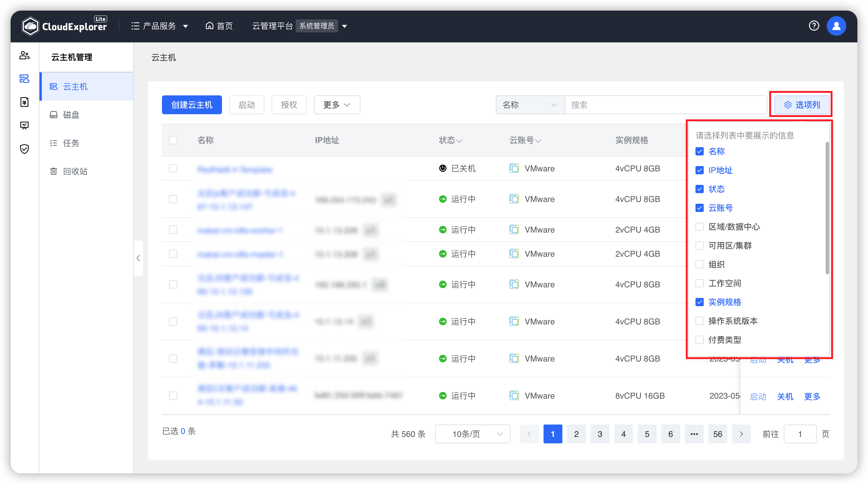The height and width of the screenshot is (484, 868).
Task: Click 关机 in the 8vCPU 16GB row
Action: (x=785, y=397)
